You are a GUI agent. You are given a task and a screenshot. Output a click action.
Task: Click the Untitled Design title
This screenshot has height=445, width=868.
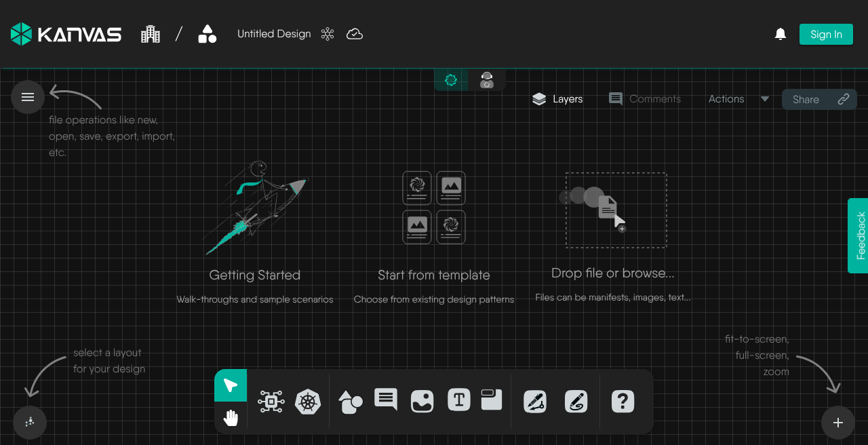coord(274,34)
